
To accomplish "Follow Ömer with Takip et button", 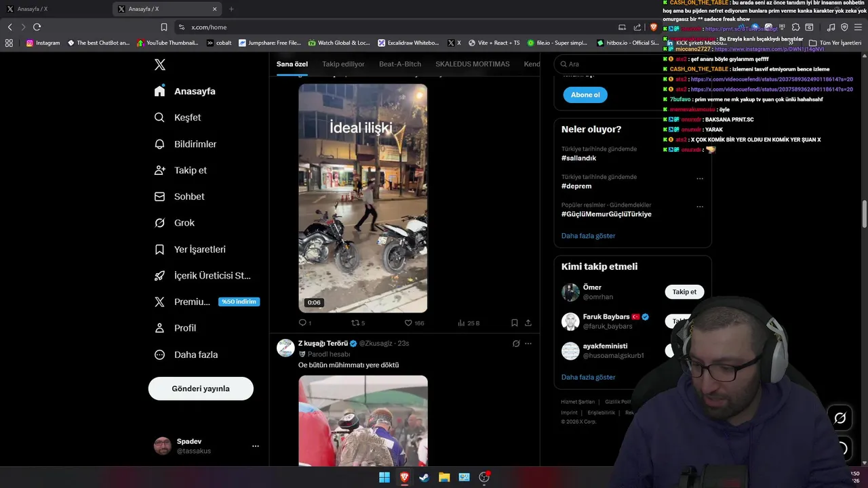I will [x=684, y=292].
